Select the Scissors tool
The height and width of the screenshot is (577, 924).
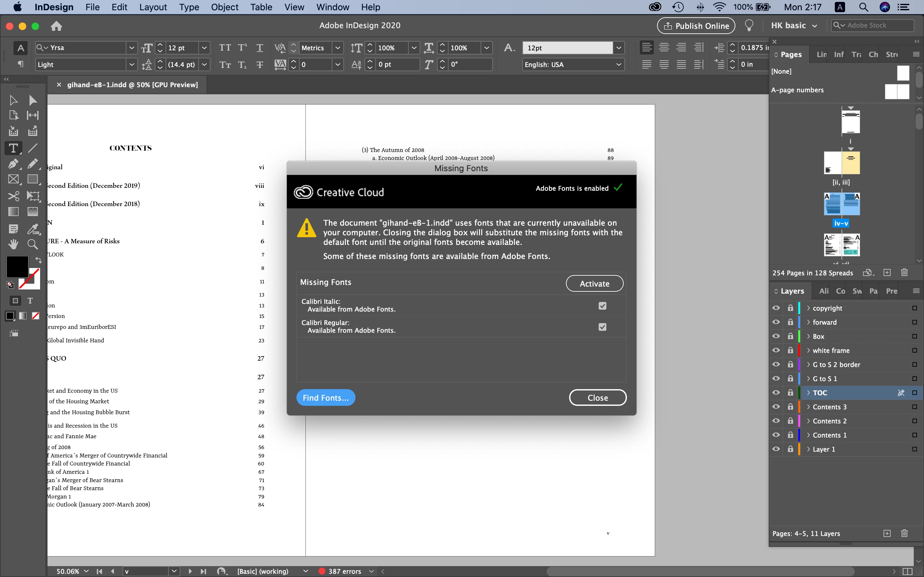coord(13,196)
